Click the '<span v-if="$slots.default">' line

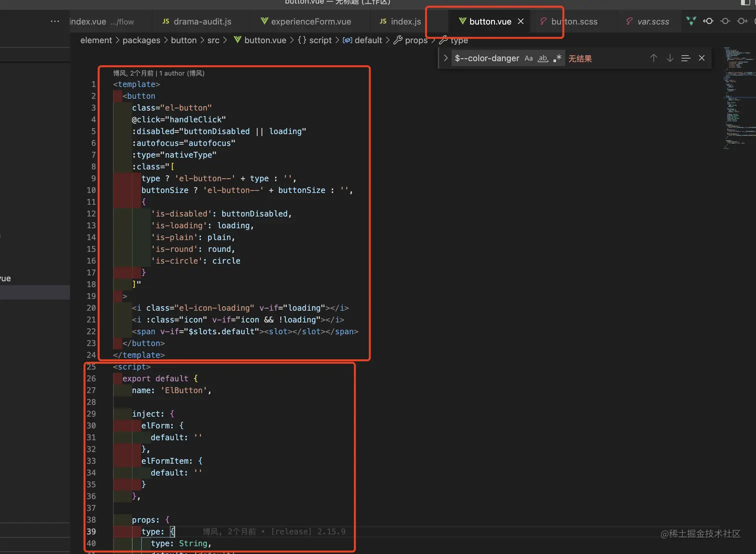[245, 331]
